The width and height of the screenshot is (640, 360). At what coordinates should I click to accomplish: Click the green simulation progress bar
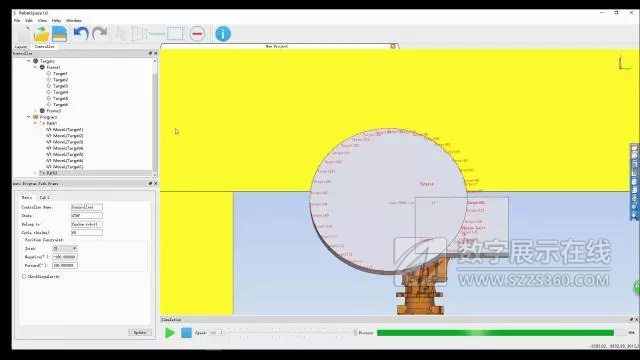click(x=495, y=333)
